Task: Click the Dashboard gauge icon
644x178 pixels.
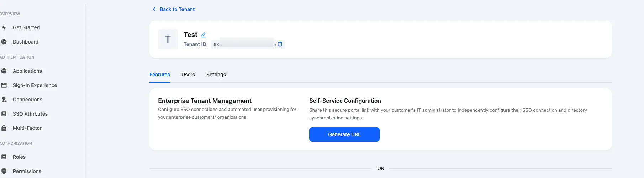Action: coord(4,42)
